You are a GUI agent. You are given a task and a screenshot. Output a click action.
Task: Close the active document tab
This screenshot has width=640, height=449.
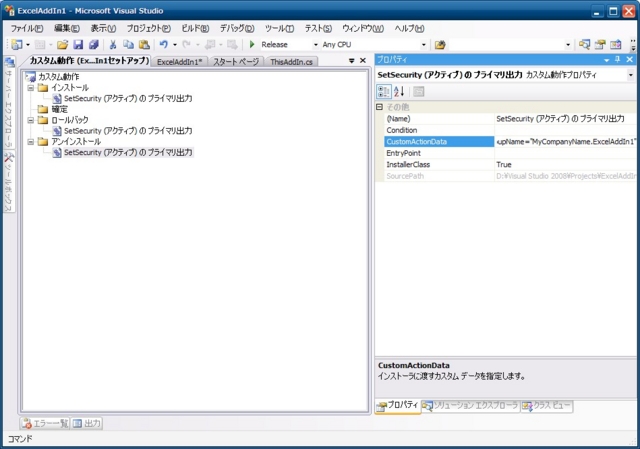click(363, 60)
